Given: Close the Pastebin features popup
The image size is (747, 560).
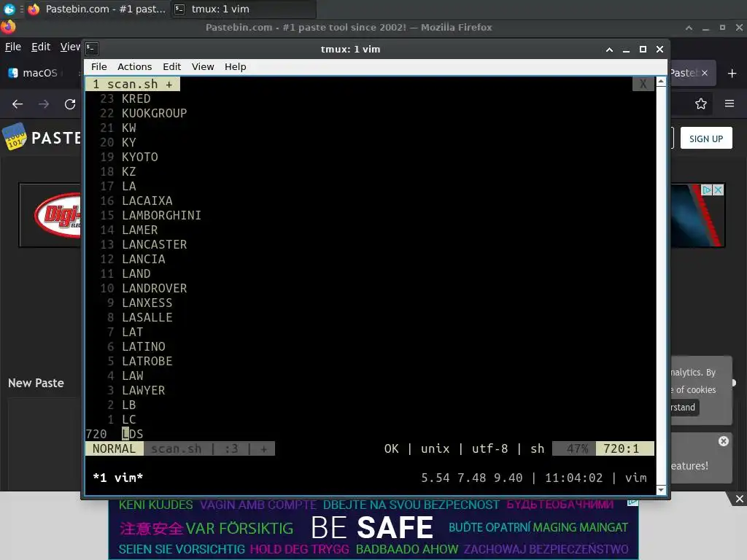Looking at the screenshot, I should pyautogui.click(x=723, y=441).
